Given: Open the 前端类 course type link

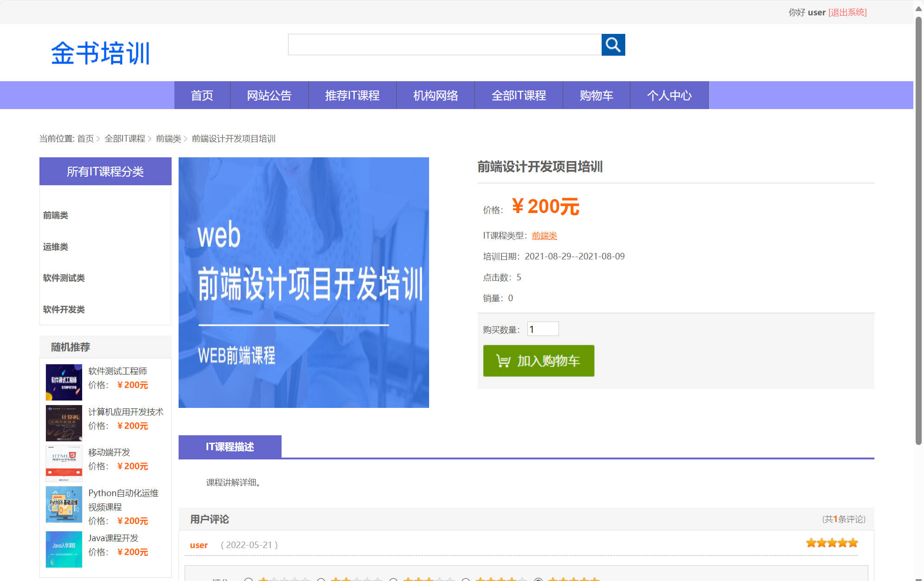Looking at the screenshot, I should [545, 235].
